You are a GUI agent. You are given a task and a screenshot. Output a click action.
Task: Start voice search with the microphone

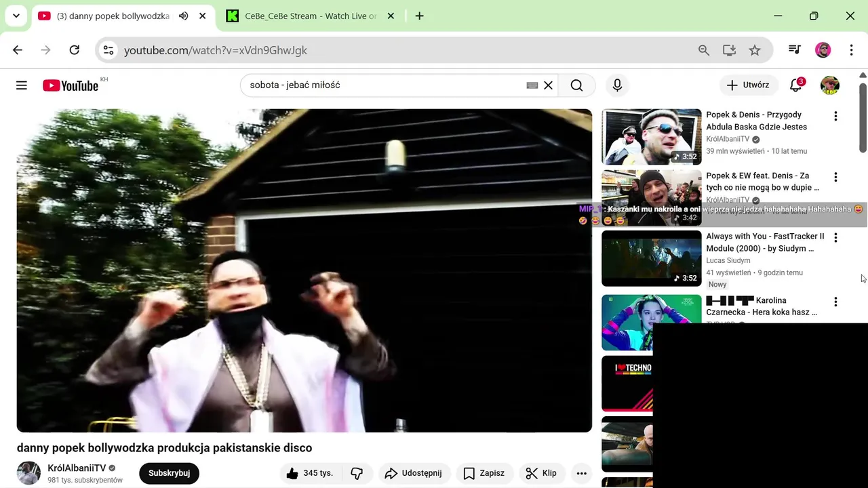coord(617,85)
